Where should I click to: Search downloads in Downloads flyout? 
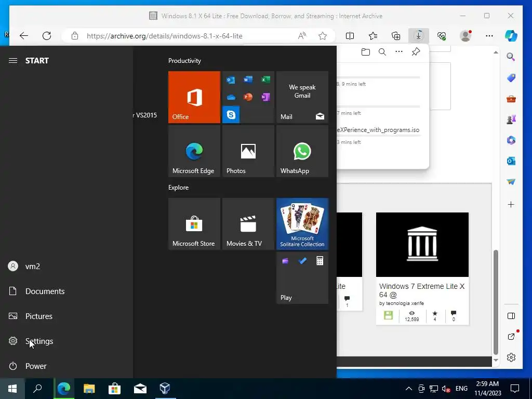(x=382, y=52)
